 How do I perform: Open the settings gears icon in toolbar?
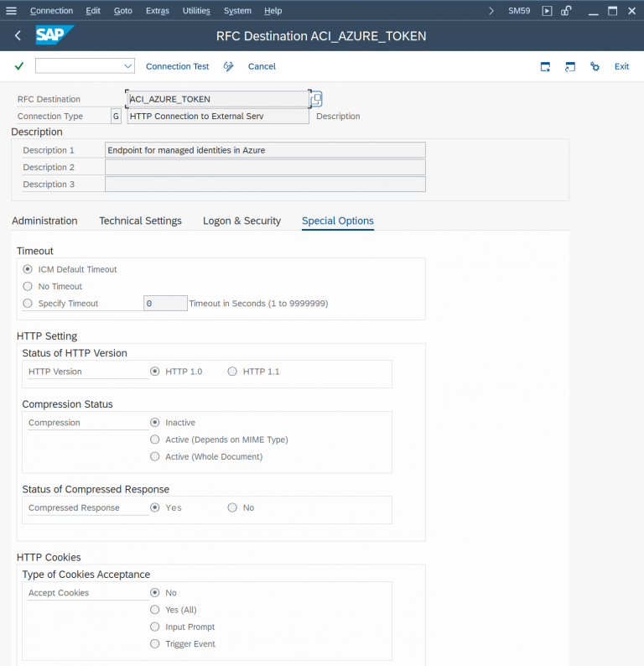click(595, 67)
